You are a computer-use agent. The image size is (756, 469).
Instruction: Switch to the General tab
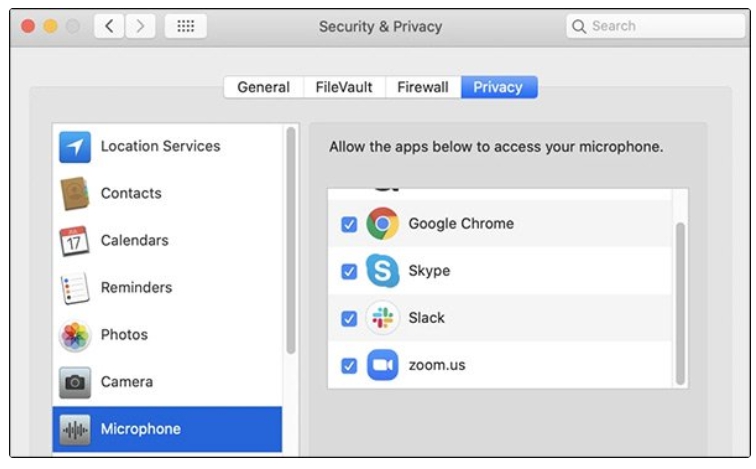pyautogui.click(x=263, y=87)
